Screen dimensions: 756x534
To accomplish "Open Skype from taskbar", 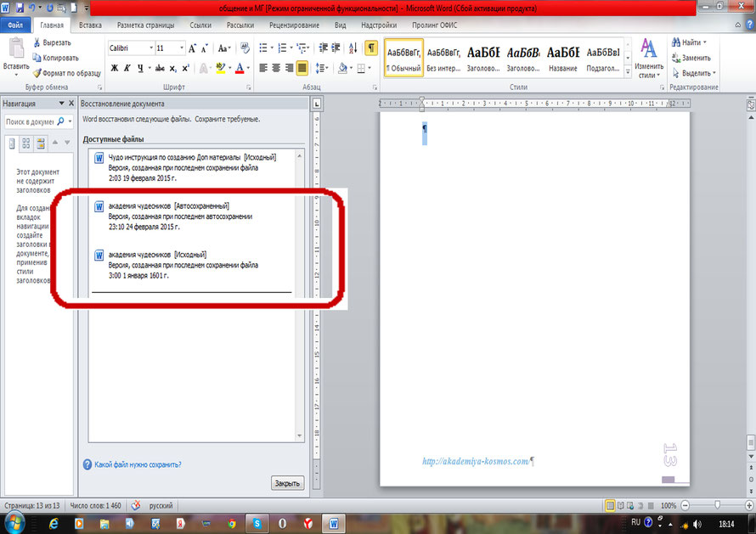I will coord(257,524).
